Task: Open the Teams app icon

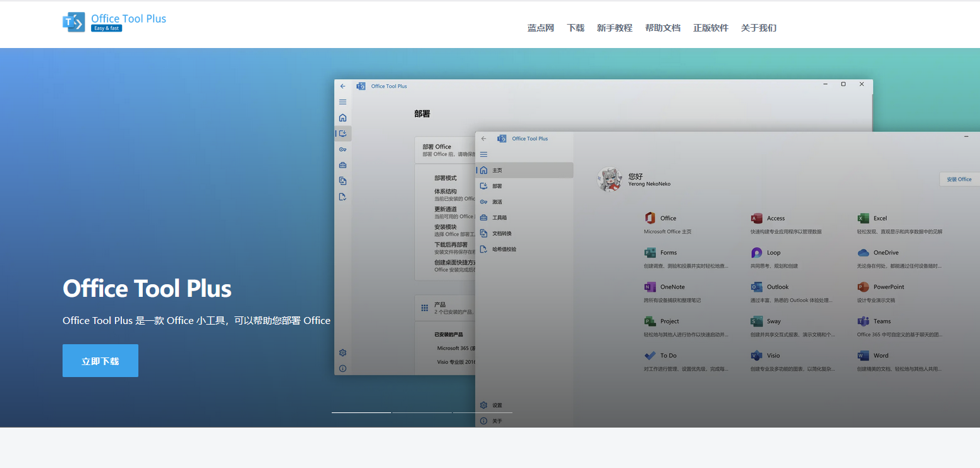Action: [x=863, y=321]
